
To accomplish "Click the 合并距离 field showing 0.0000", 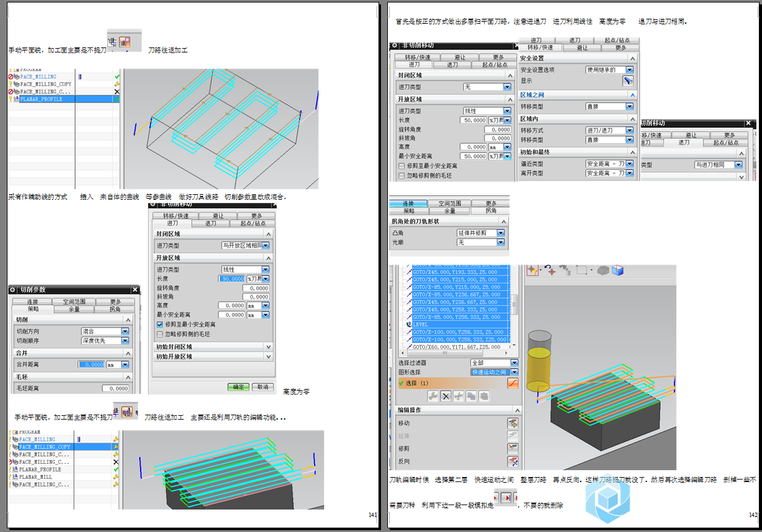I will (92, 365).
